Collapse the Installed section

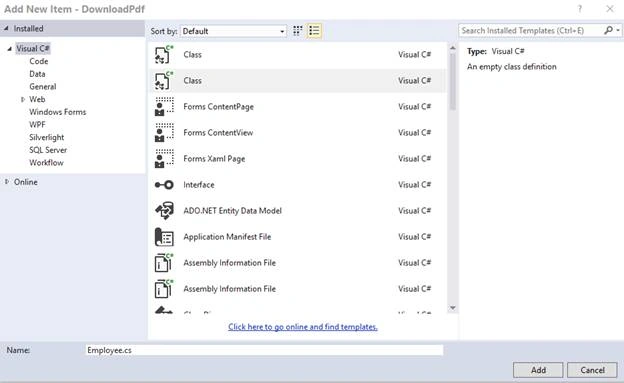[6, 28]
